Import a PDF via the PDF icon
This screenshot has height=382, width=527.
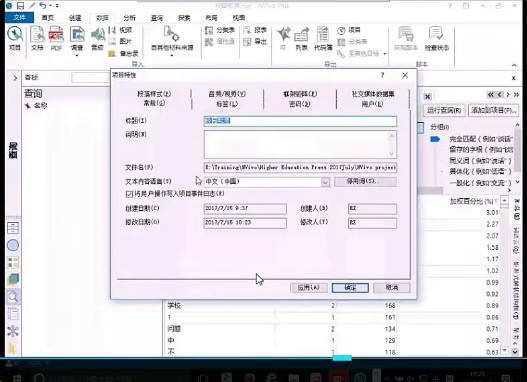56,39
